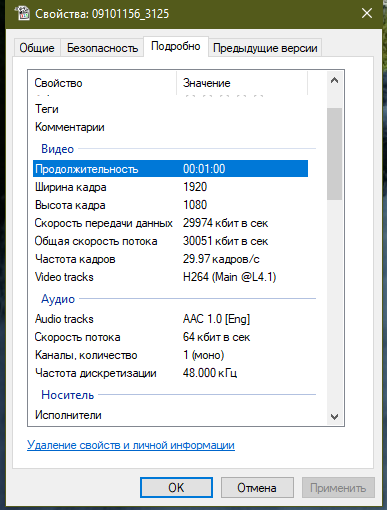Viewport: 387px width, 510px height.
Task: Select the Частота дискретизации row
Action: click(x=170, y=373)
